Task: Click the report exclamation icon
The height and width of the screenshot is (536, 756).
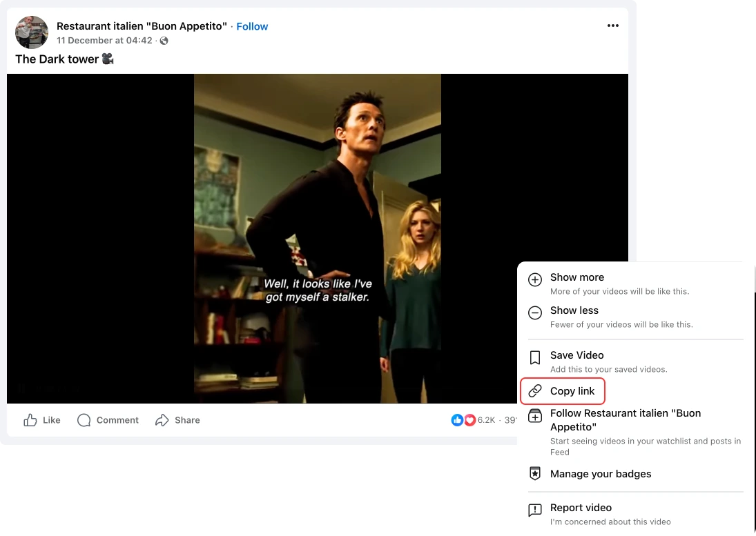Action: (534, 510)
